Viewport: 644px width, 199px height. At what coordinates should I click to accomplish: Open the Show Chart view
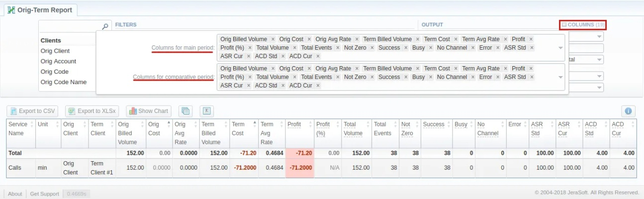point(148,111)
